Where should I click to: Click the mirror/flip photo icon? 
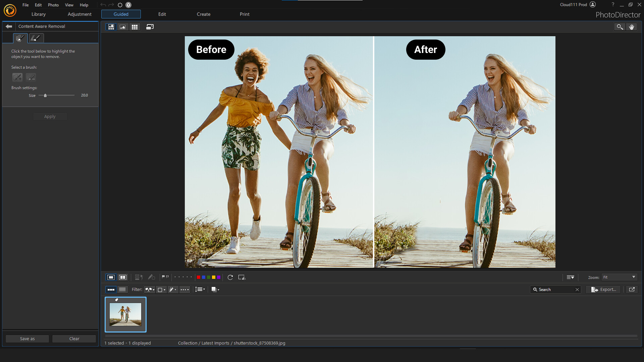[x=242, y=277]
